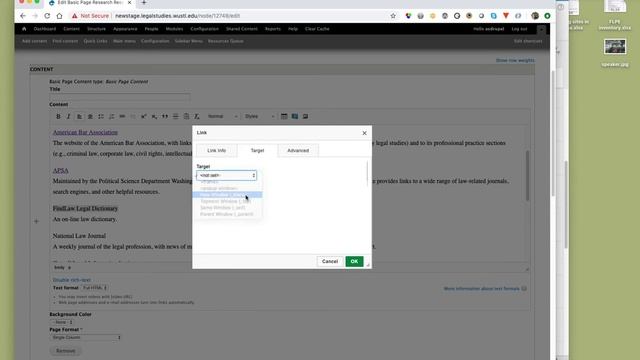Open Appearance in admin menu
This screenshot has width=640, height=360.
coord(125,29)
